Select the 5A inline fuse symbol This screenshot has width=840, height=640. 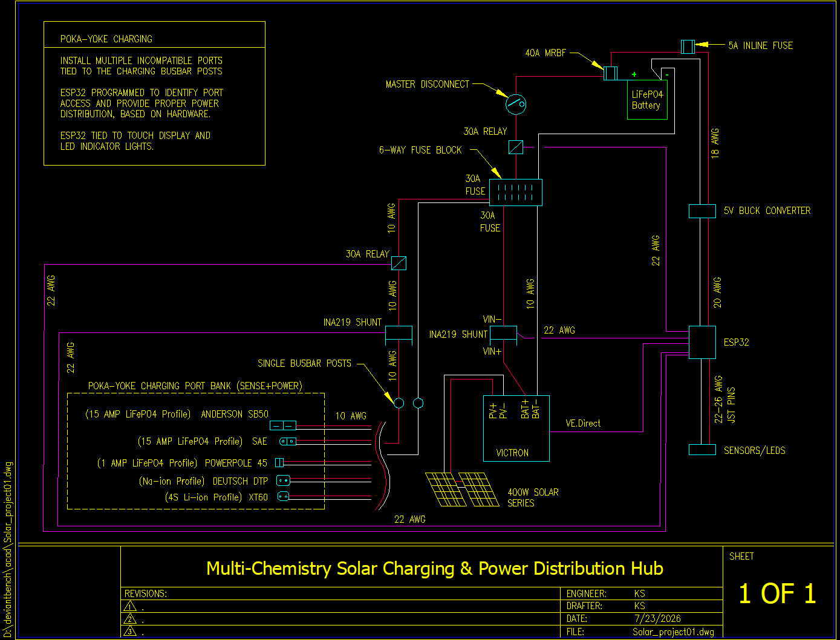pyautogui.click(x=688, y=47)
